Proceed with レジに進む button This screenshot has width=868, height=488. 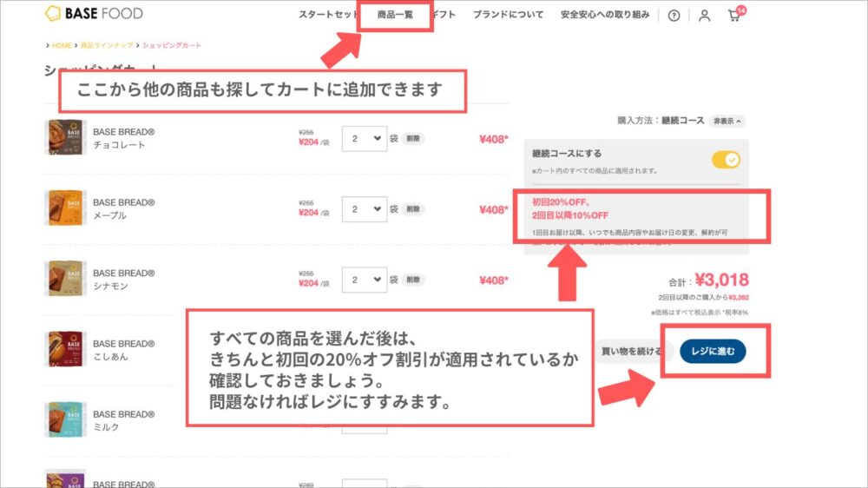click(713, 351)
